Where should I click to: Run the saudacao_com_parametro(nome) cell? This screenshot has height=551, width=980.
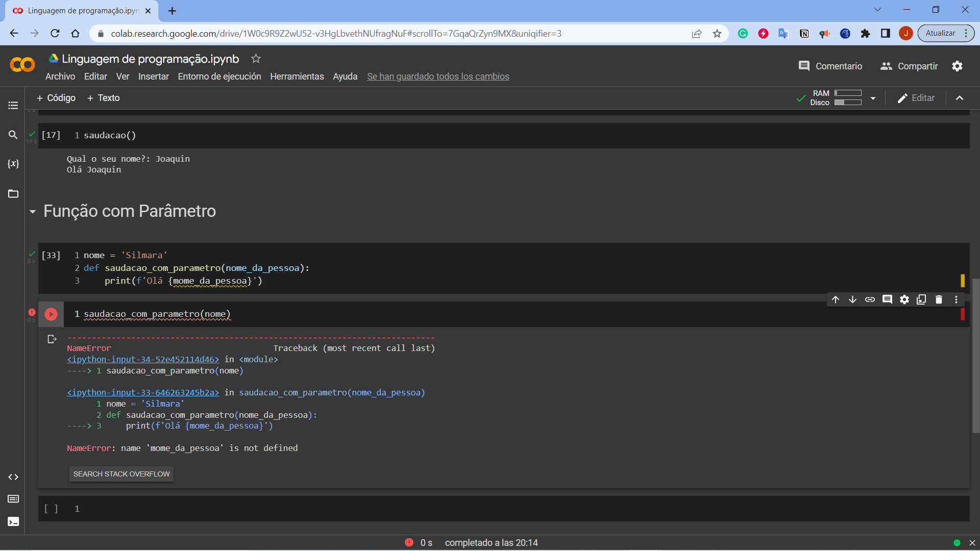51,314
